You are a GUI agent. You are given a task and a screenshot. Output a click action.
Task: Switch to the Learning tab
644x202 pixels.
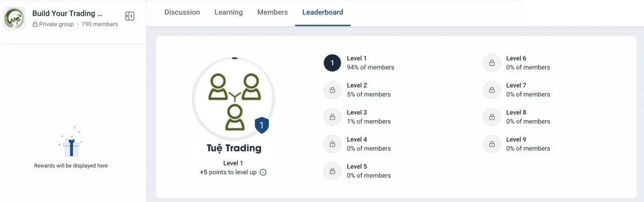point(229,12)
